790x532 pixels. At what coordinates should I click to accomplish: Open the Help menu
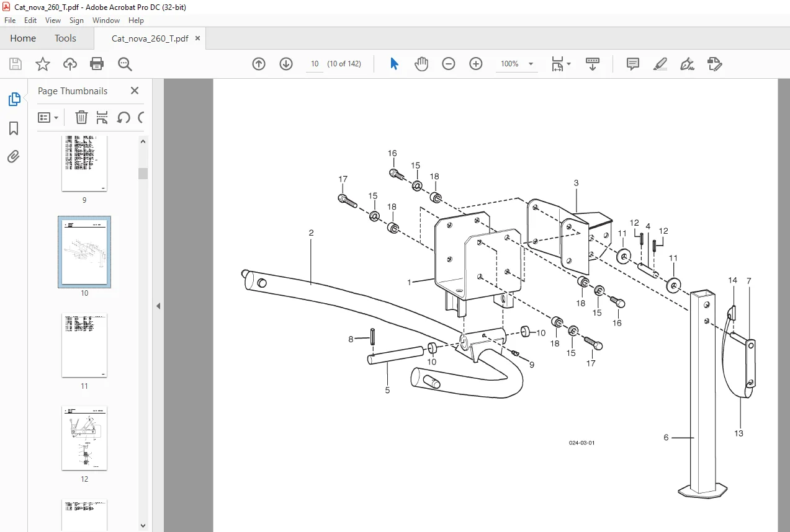pos(136,20)
